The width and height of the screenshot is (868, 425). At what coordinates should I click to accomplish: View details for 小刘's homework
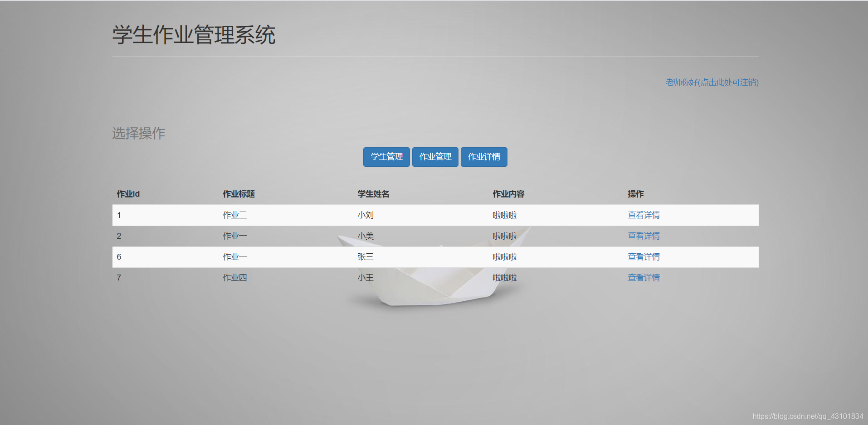(x=644, y=215)
